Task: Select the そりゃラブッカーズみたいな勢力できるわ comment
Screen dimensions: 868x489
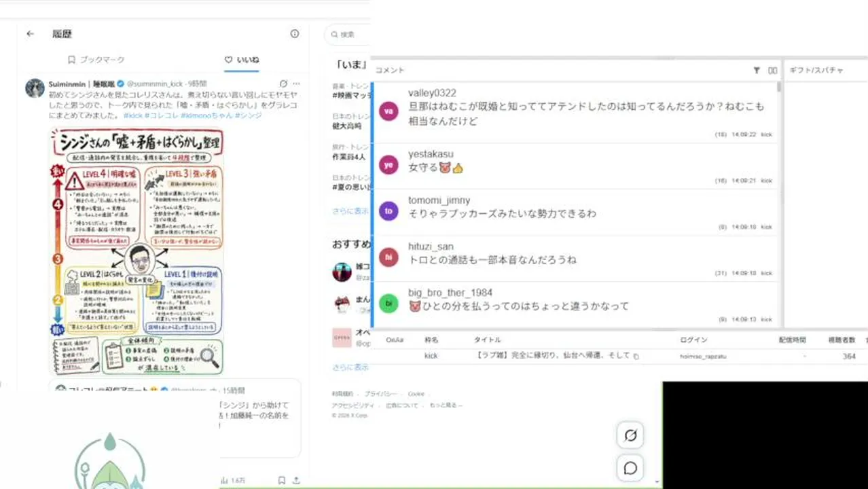Action: click(502, 214)
